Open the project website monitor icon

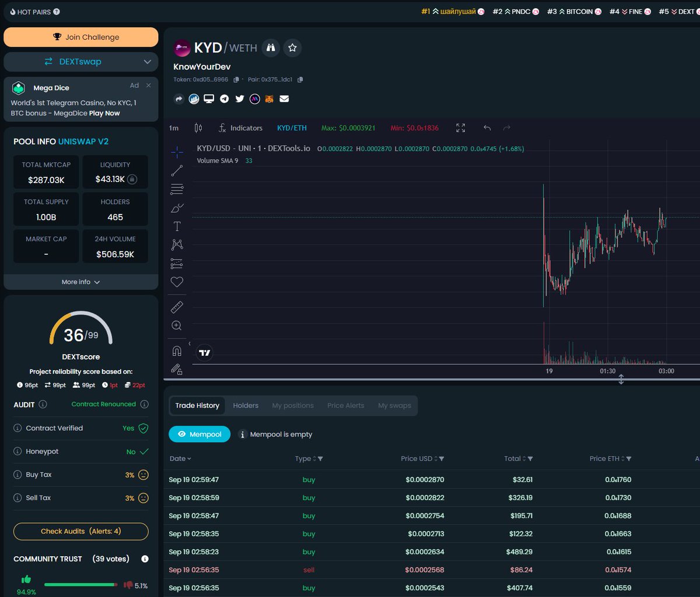pos(209,99)
